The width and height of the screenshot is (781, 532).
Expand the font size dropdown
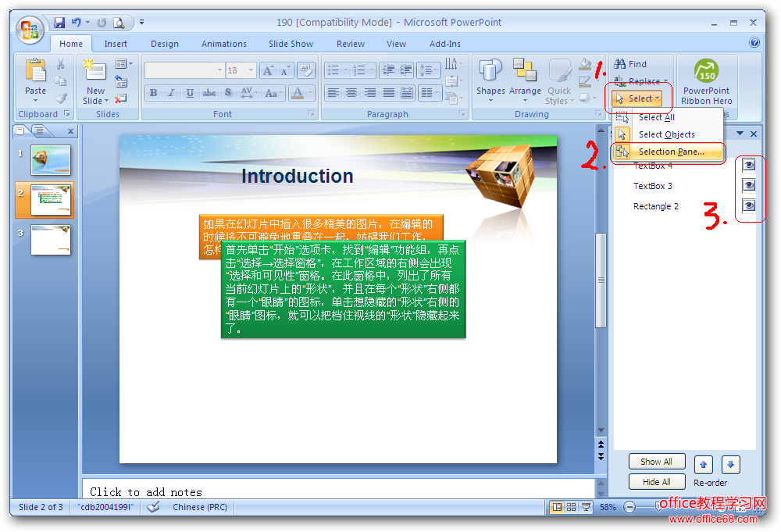(251, 70)
